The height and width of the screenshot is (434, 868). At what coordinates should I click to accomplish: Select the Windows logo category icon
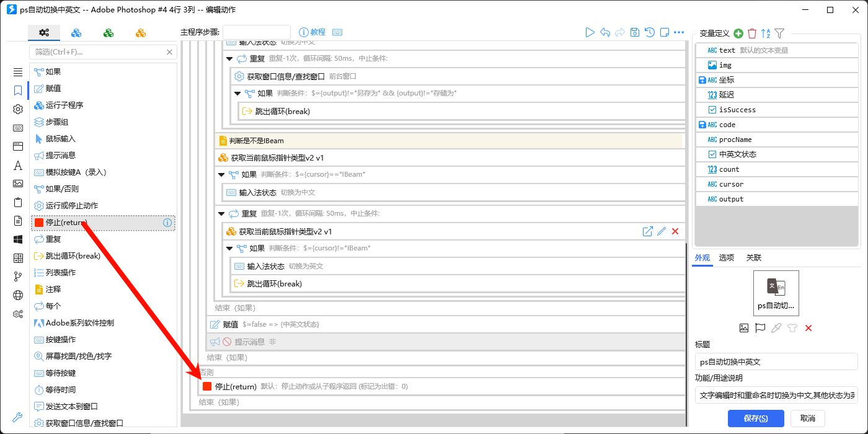tap(18, 239)
